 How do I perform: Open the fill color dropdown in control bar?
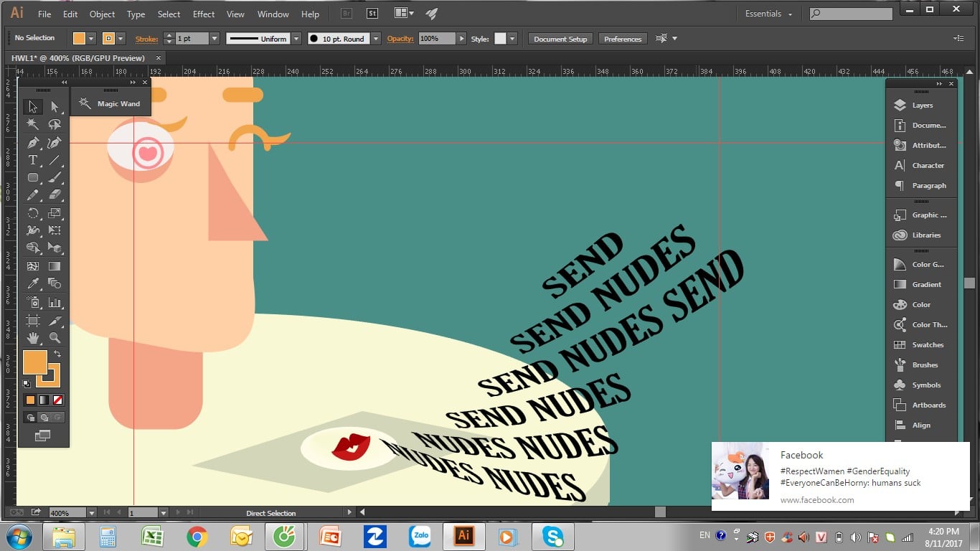coord(91,39)
